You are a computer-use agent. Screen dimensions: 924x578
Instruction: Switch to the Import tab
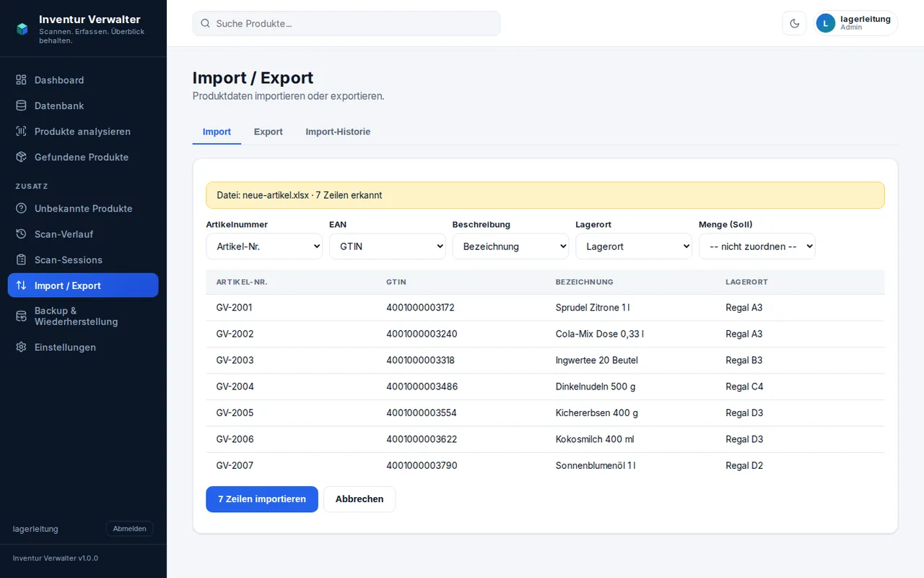(217, 132)
